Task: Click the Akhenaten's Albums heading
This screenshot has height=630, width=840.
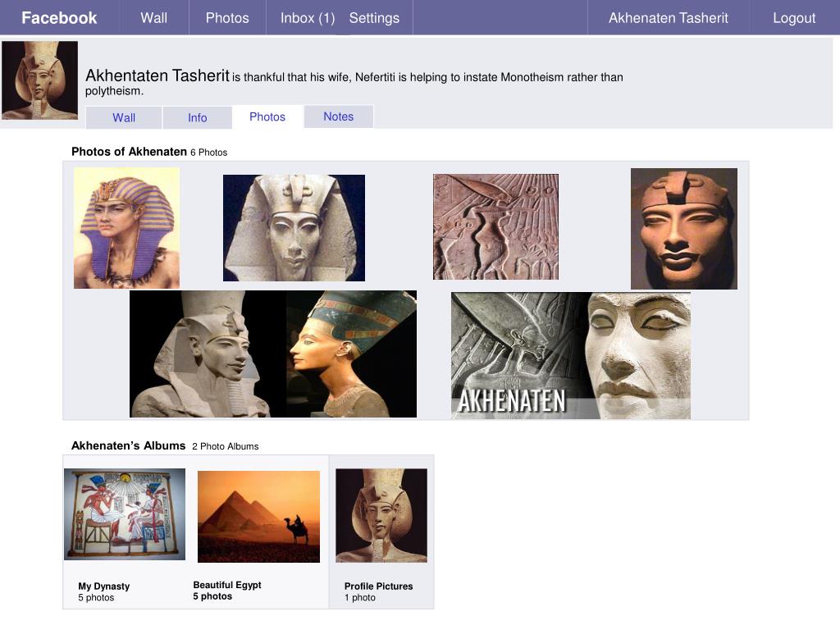Action: [x=129, y=445]
